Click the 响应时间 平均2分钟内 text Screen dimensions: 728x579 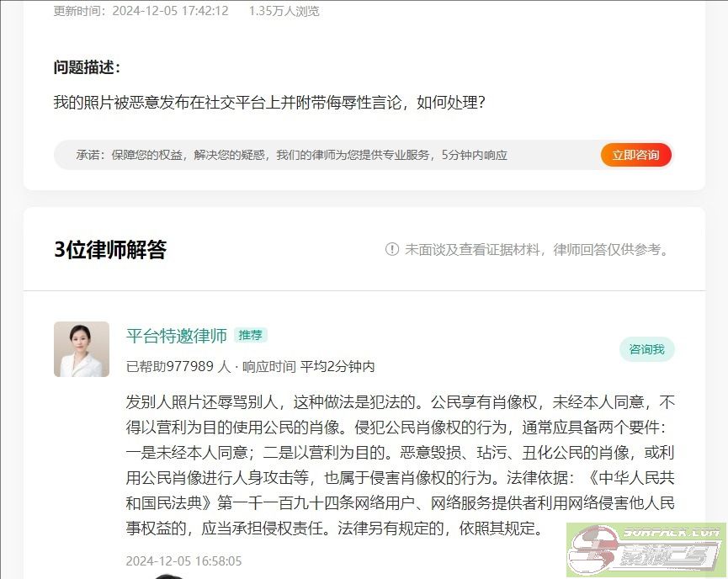[x=308, y=366]
